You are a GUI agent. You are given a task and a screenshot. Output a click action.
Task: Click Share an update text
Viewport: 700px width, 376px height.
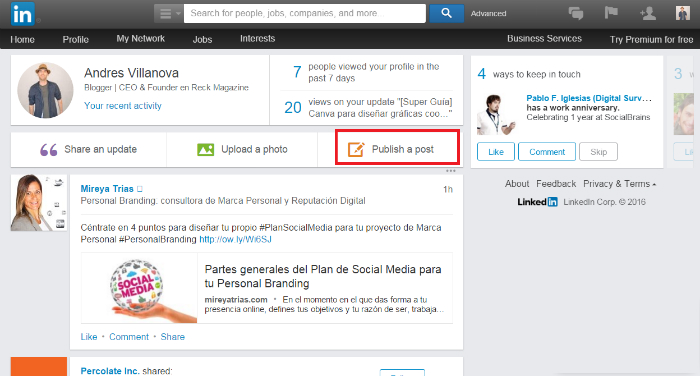coord(100,149)
